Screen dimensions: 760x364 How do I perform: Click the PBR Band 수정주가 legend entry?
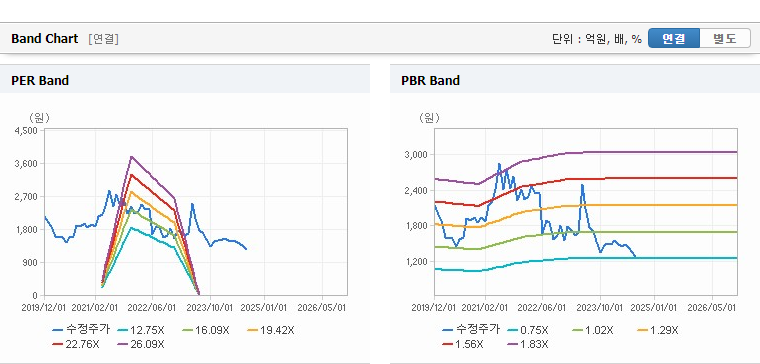click(471, 330)
